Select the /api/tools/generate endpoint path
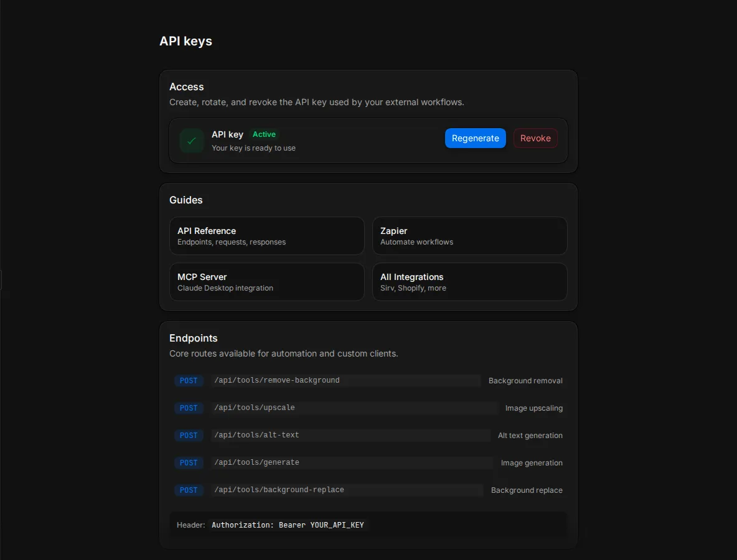The width and height of the screenshot is (737, 560). pyautogui.click(x=352, y=462)
